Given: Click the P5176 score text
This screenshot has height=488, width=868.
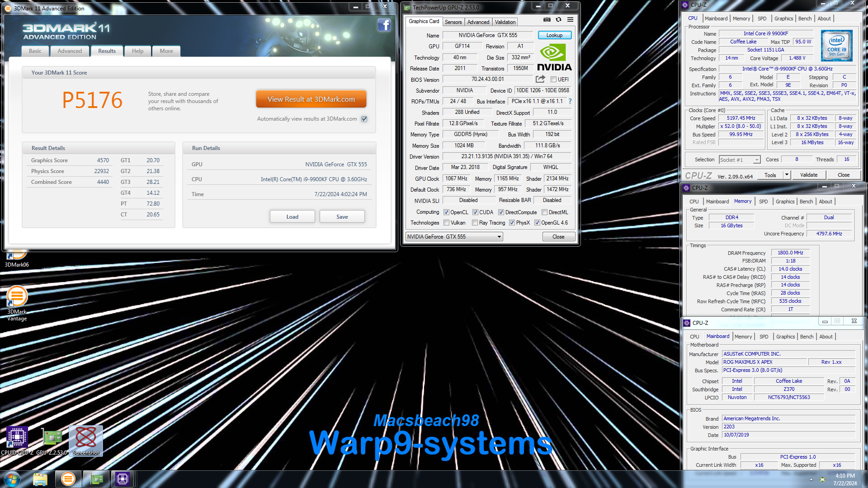Looking at the screenshot, I should coord(92,100).
